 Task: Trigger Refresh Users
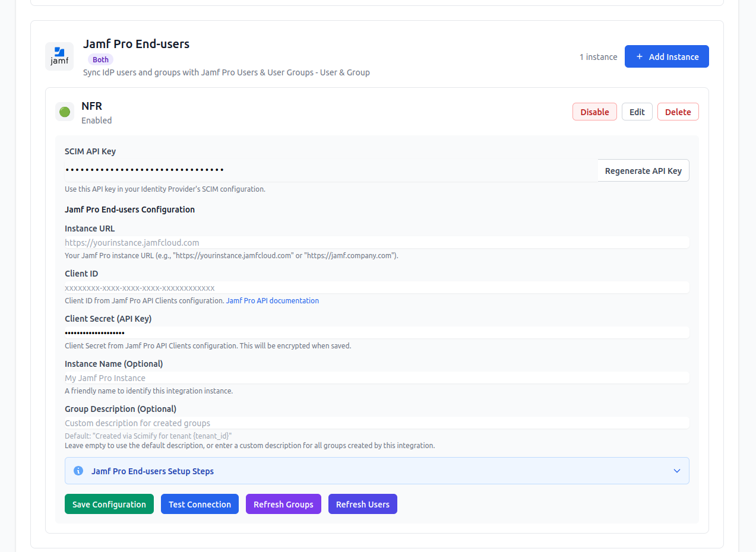pyautogui.click(x=362, y=504)
